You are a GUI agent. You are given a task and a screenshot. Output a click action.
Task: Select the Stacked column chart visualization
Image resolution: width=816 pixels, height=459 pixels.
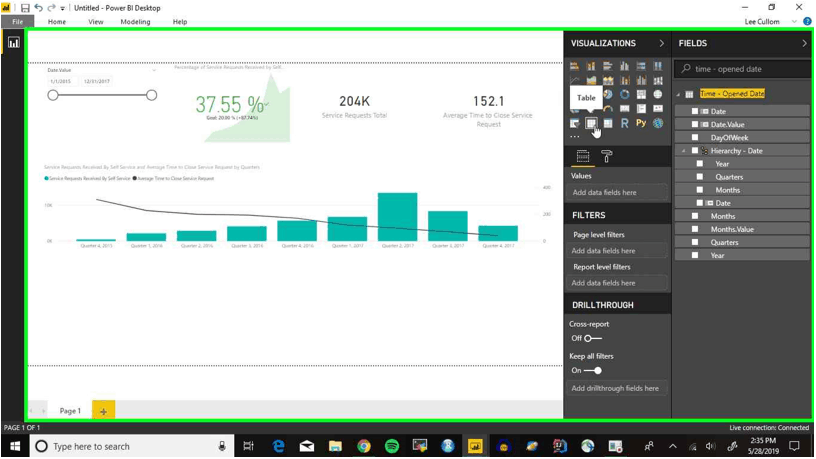pos(591,66)
